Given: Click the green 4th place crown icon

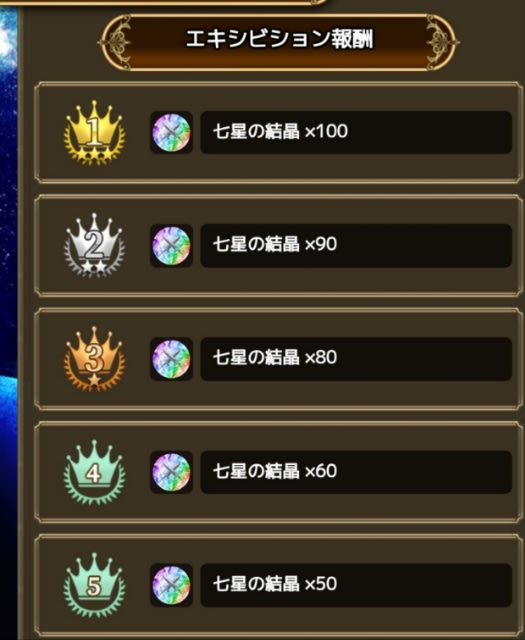Looking at the screenshot, I should tap(94, 472).
